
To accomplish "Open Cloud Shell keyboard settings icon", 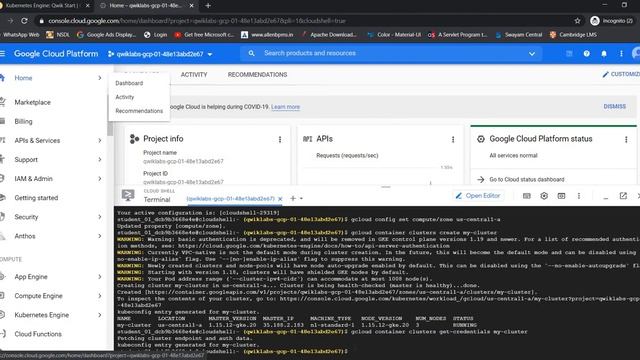I will [527, 196].
